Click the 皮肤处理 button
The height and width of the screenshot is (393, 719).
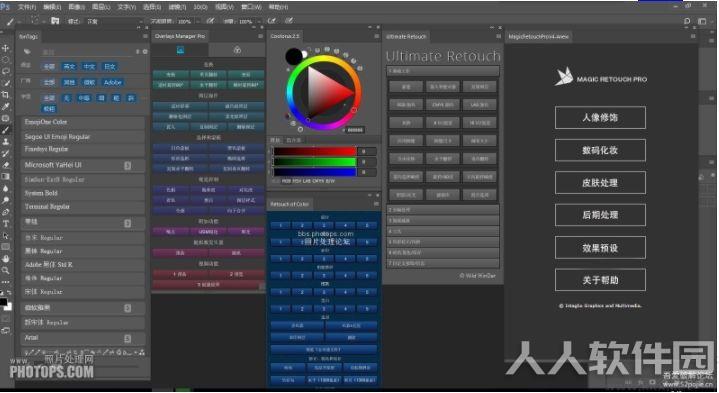pyautogui.click(x=600, y=183)
